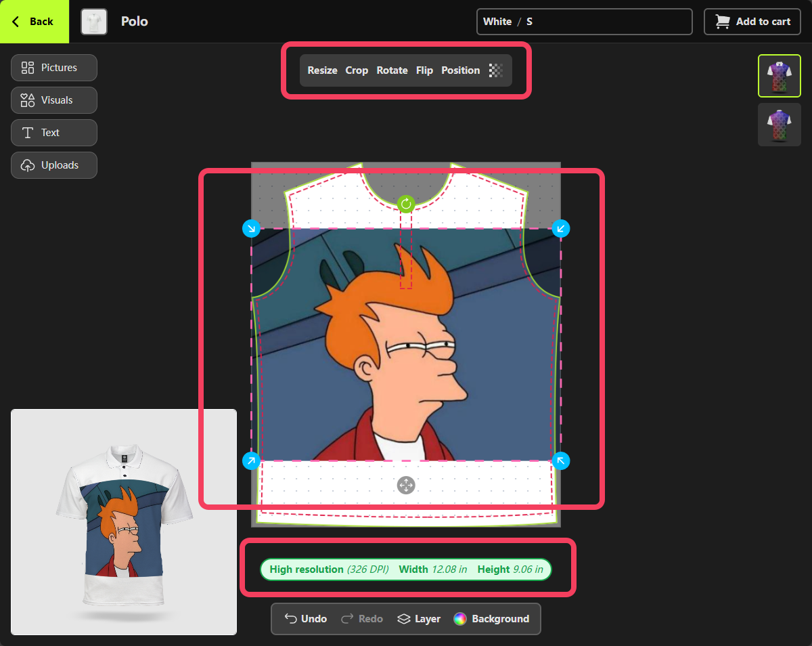Open the Position options

click(x=461, y=70)
